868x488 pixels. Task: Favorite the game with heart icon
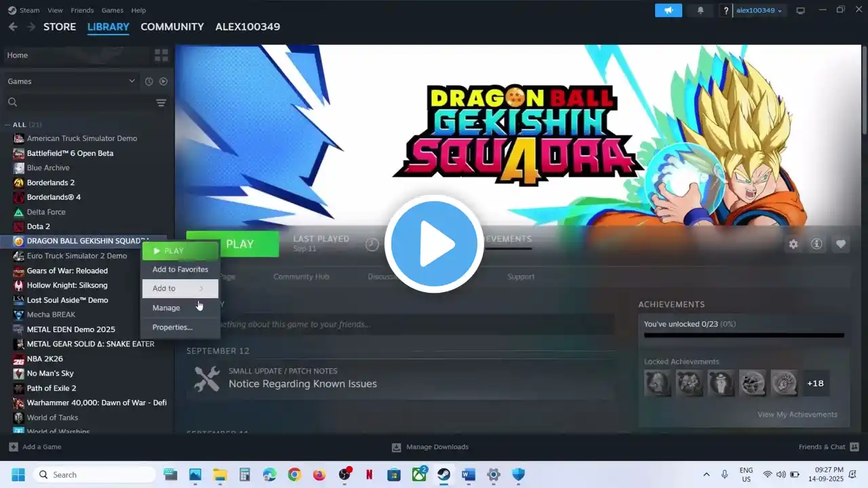[841, 244]
